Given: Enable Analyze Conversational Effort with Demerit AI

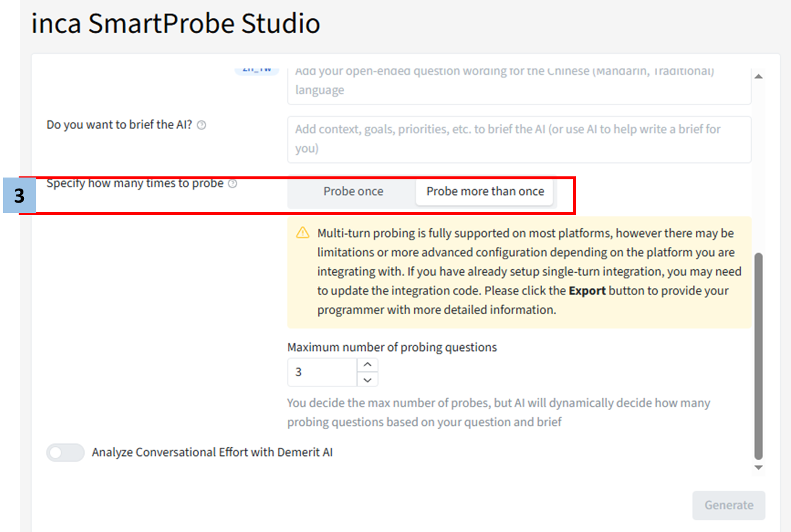Looking at the screenshot, I should point(65,453).
